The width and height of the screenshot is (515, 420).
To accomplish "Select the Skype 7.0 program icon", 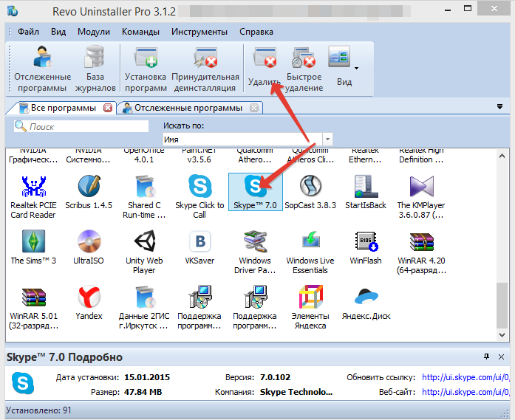I will (x=255, y=192).
